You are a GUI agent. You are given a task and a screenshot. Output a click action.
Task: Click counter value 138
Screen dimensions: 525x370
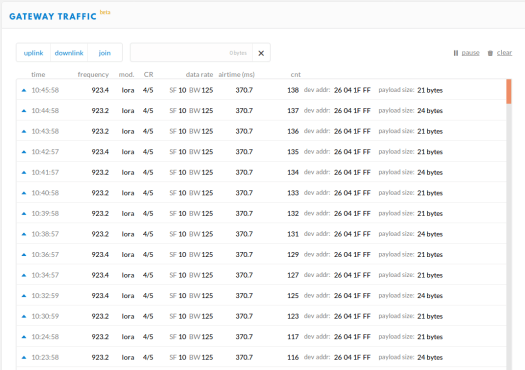[293, 90]
